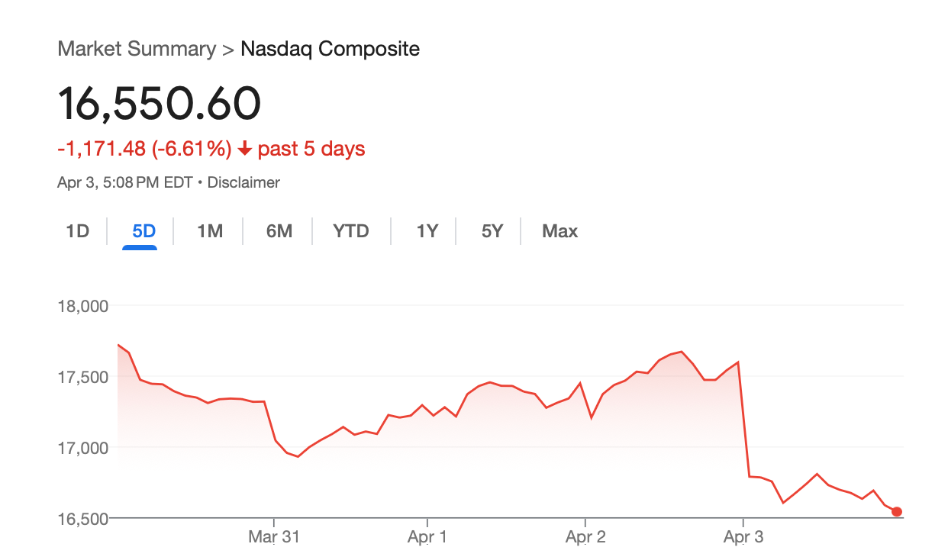Switch to the 1D time range
Image resolution: width=948 pixels, height=560 pixels.
coord(76,230)
